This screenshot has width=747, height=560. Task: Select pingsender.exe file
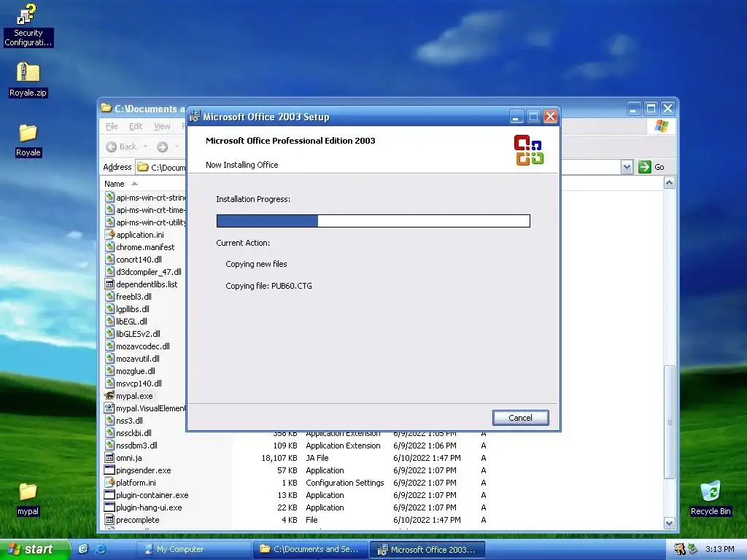click(x=138, y=470)
